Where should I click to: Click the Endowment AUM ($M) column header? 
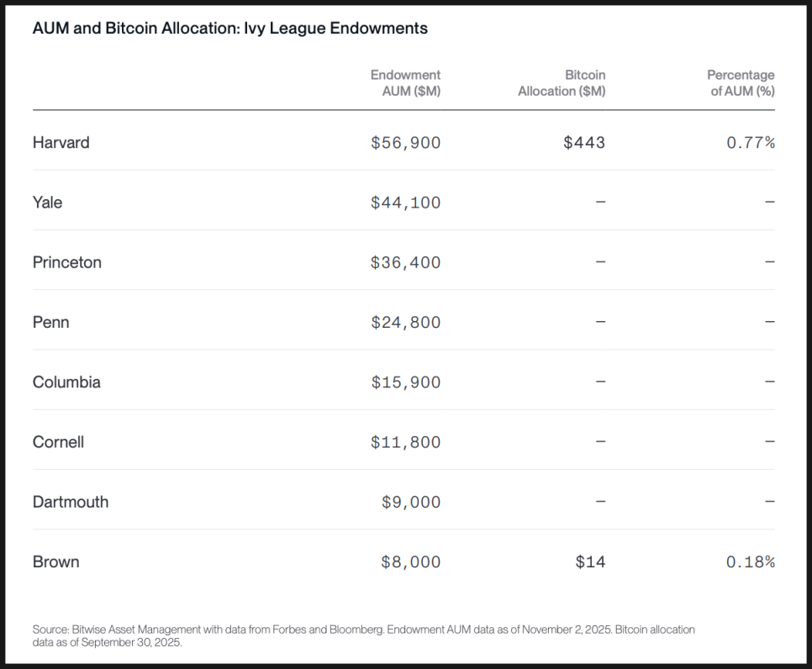[405, 83]
